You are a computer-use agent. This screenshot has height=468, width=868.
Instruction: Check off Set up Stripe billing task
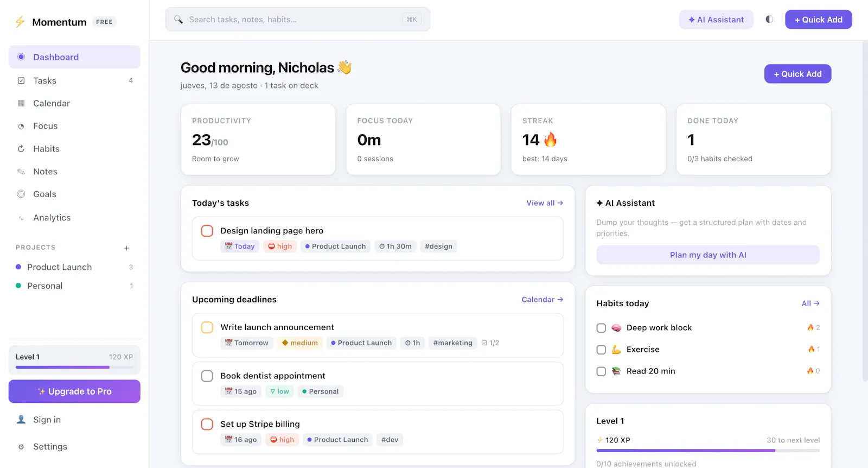tap(207, 424)
